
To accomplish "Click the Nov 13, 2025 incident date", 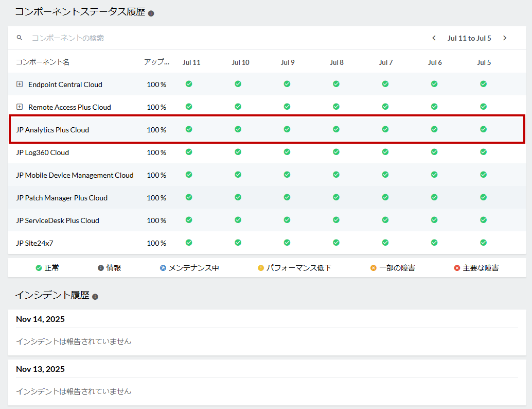I will (x=40, y=369).
